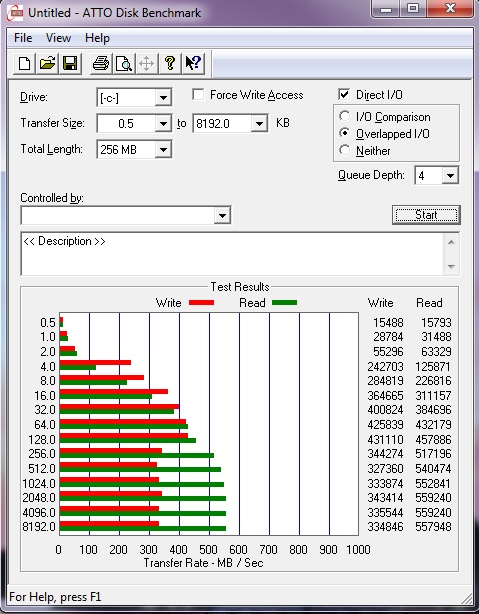Viewport: 479px width, 614px height.
Task: Select I/O Comparison radio button
Action: pyautogui.click(x=344, y=116)
